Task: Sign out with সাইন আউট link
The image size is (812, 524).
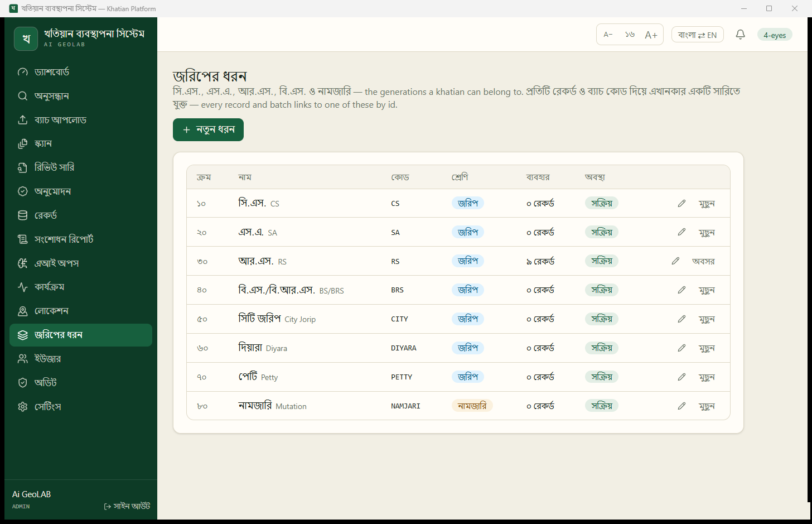Action: [127, 506]
